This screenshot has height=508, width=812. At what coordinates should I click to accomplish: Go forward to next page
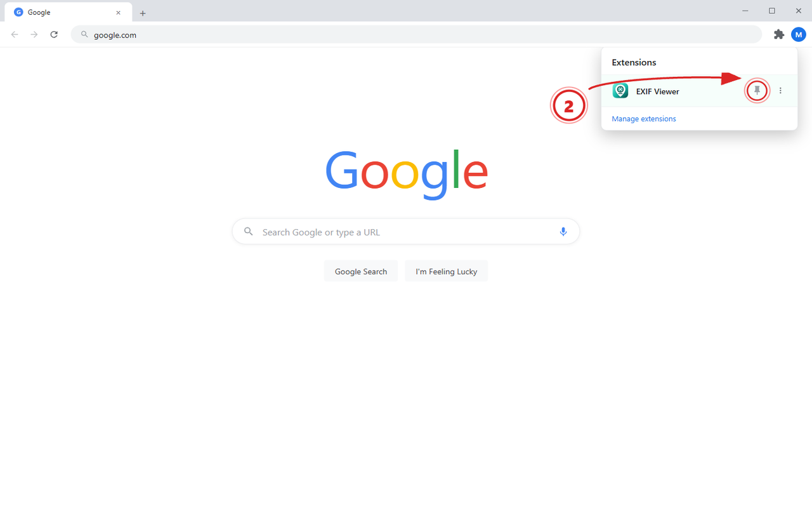click(x=34, y=34)
